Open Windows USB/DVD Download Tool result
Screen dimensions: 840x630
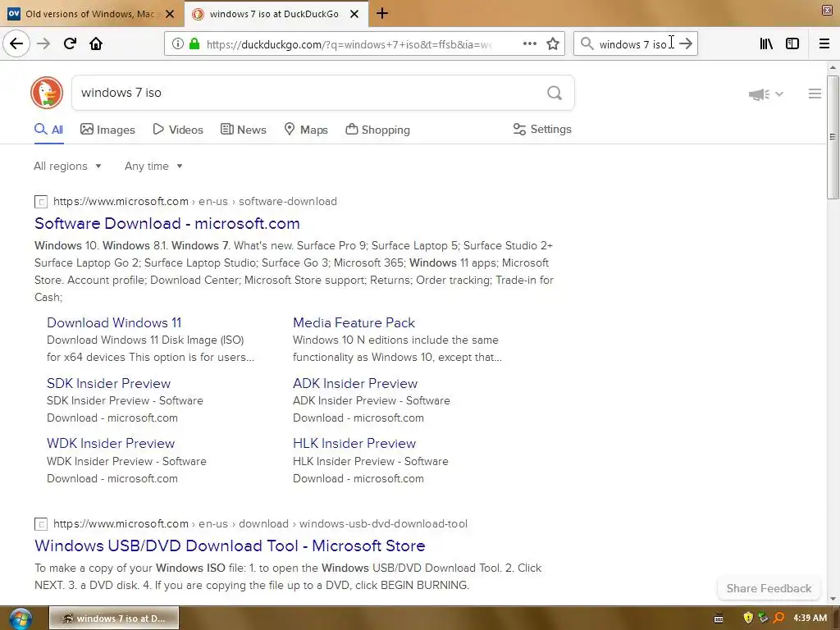click(230, 546)
